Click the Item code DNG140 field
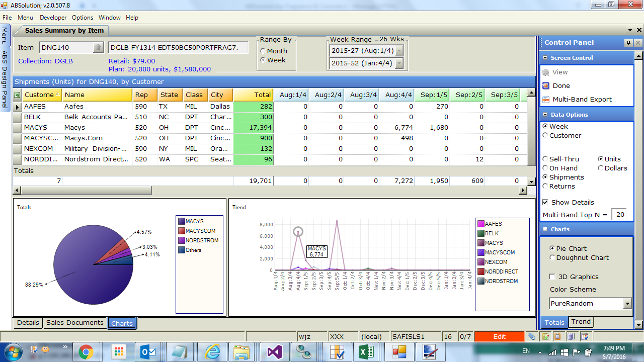This screenshot has height=362, width=644. coord(66,48)
